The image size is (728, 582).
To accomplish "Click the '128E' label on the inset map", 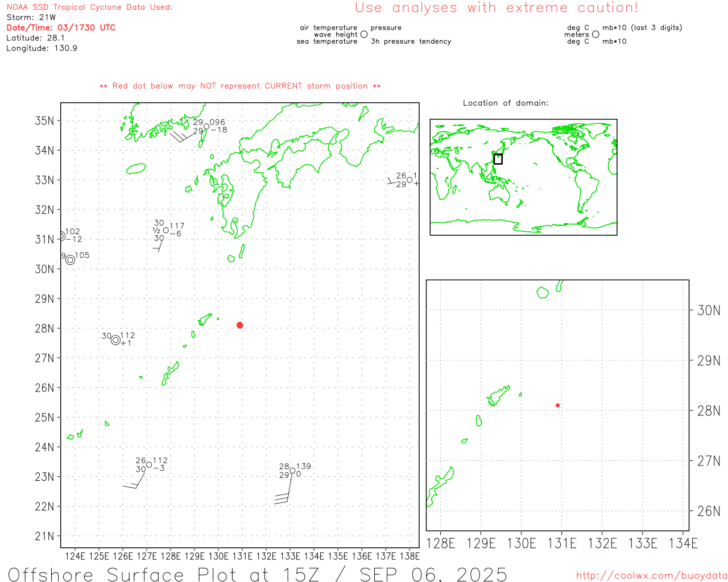I will [441, 543].
